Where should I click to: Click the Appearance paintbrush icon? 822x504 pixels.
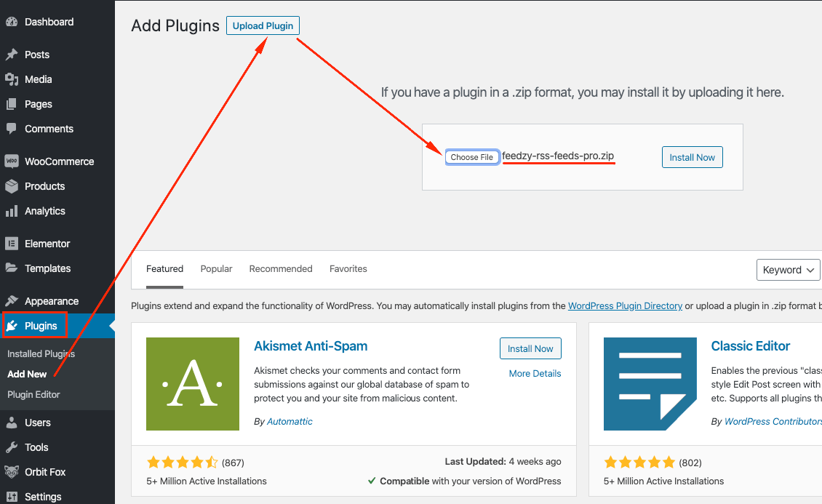pos(12,301)
